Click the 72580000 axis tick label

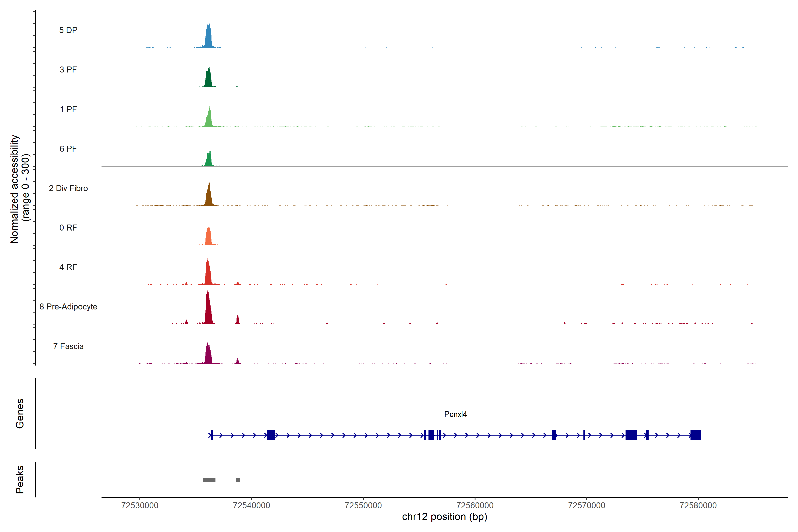tap(698, 506)
